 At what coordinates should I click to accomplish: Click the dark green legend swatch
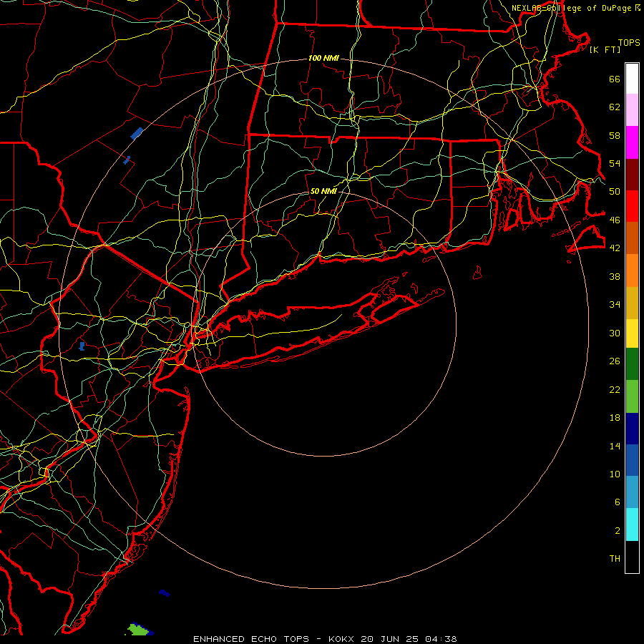pos(632,364)
